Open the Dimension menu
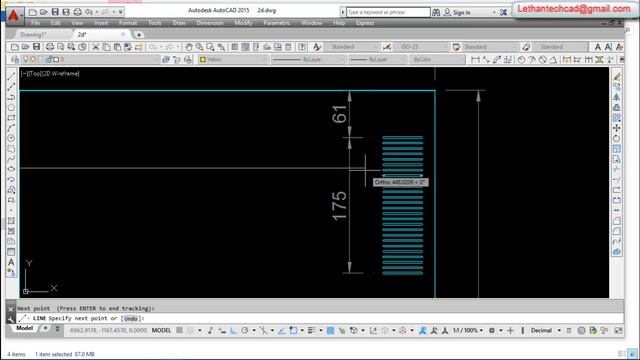Viewport: 640px width, 360px height. [x=210, y=23]
